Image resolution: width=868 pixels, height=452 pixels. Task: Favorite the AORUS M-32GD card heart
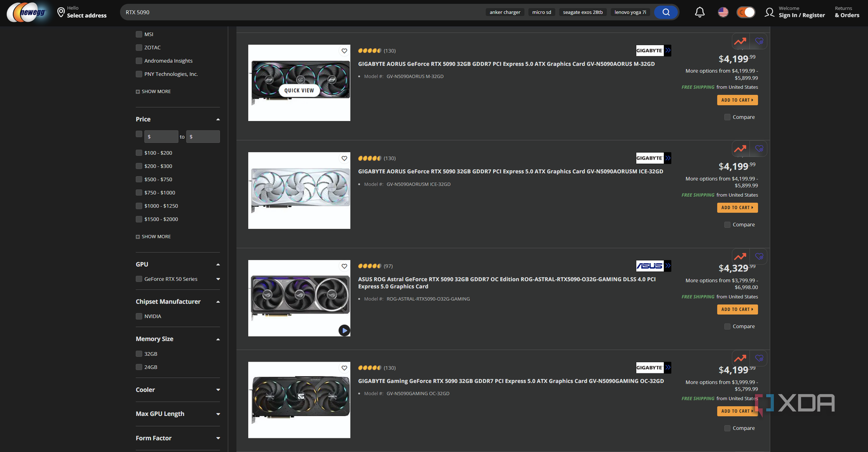click(x=345, y=51)
